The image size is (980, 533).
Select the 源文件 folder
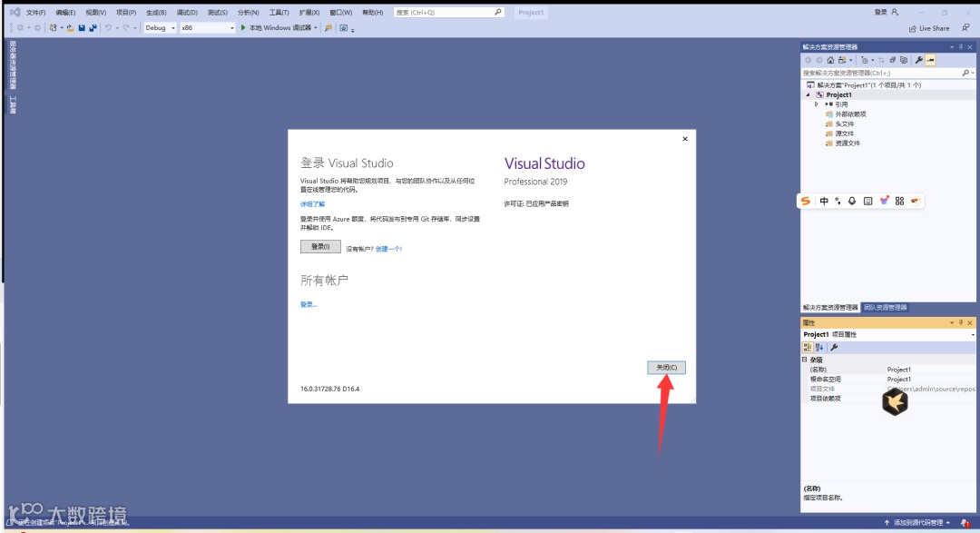(845, 133)
